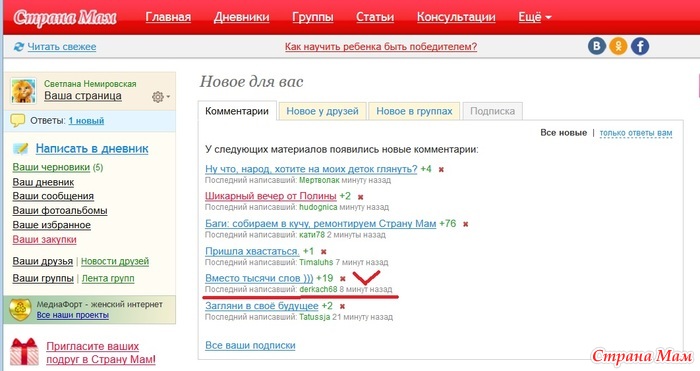The image size is (700, 371).
Task: Open Ваше избранное link
Action: point(51,225)
